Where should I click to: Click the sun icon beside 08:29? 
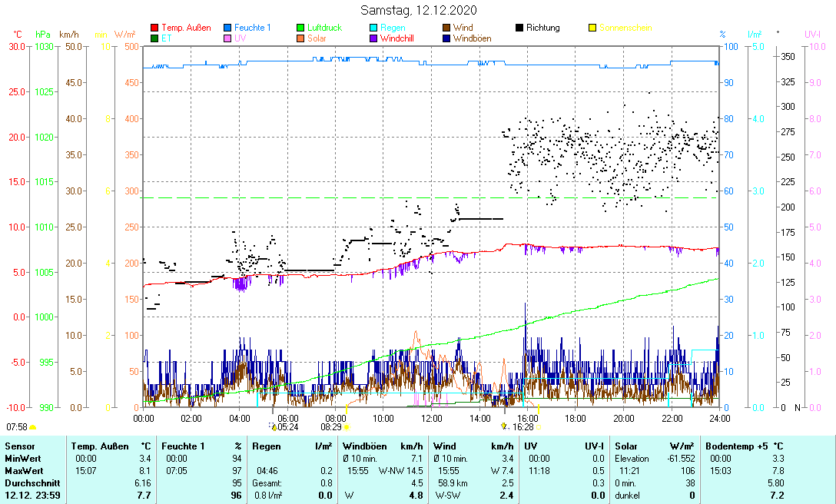click(347, 426)
